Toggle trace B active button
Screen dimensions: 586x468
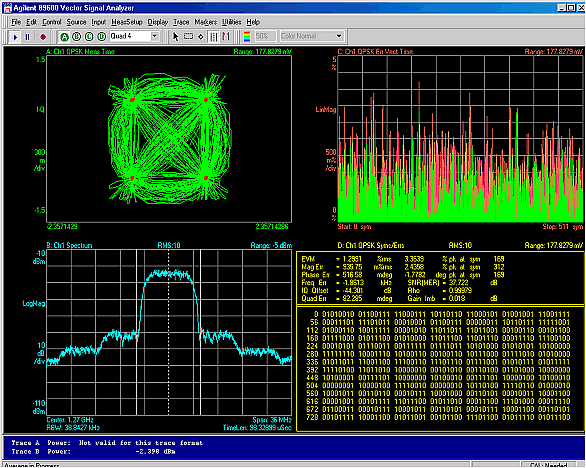pyautogui.click(x=77, y=37)
